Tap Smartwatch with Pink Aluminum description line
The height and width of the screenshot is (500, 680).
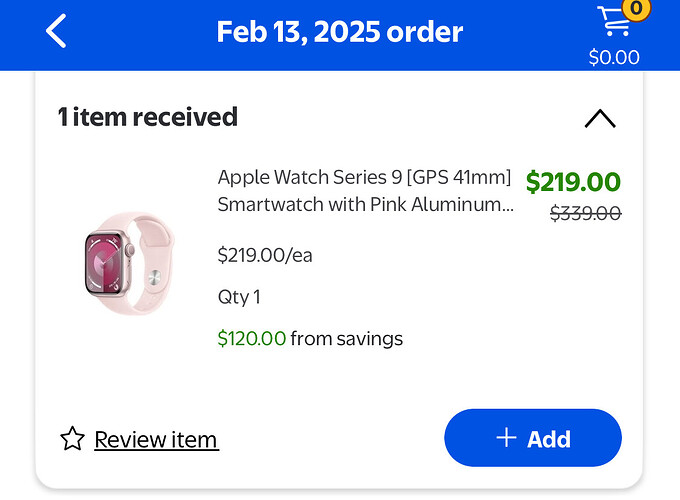[366, 204]
